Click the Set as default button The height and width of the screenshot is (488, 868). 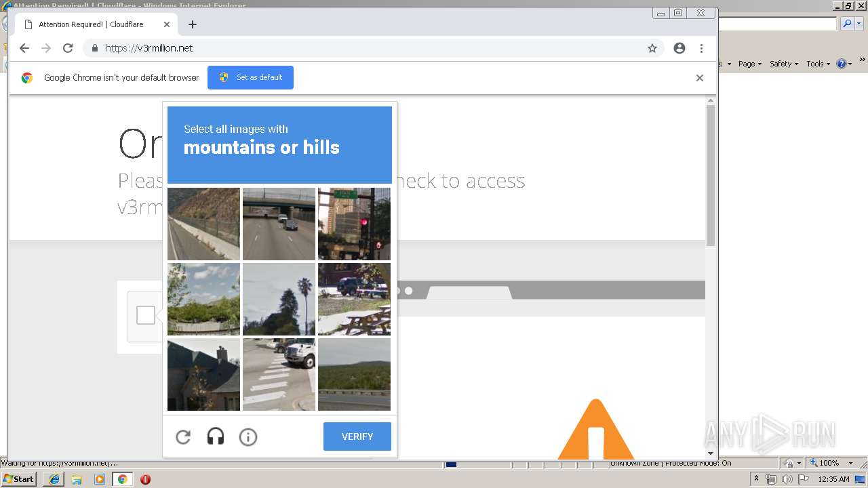(250, 77)
